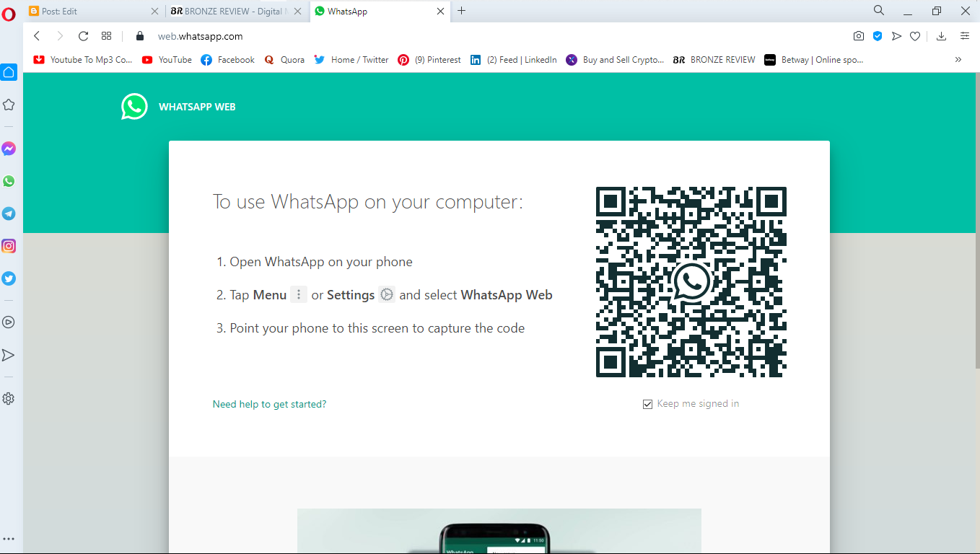
Task: Toggle Keep me signed in checkbox
Action: click(x=647, y=404)
